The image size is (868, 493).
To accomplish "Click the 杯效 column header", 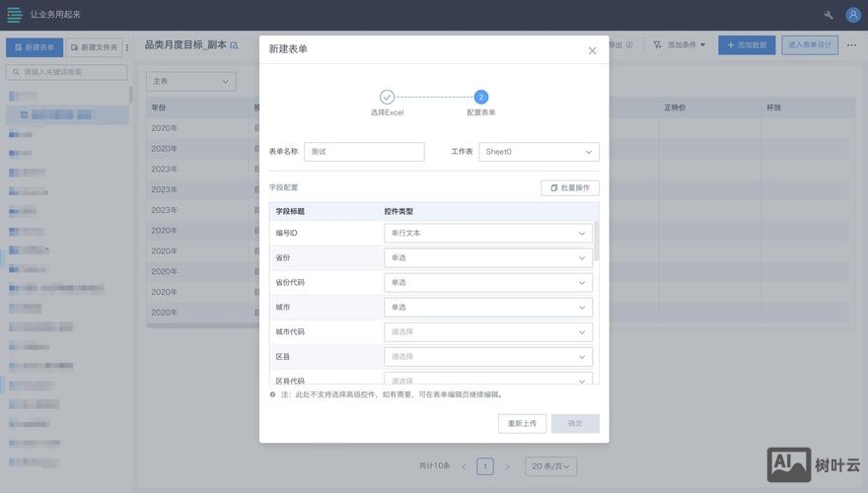I will click(773, 107).
